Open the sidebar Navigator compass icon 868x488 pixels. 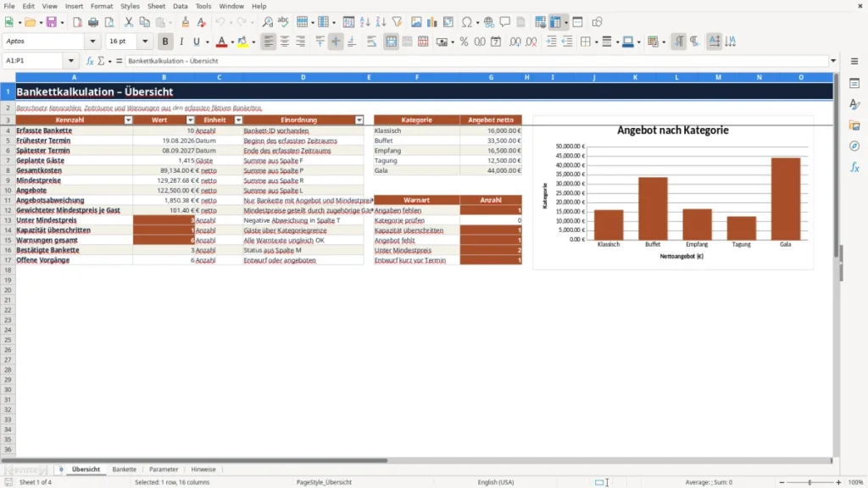click(x=854, y=146)
